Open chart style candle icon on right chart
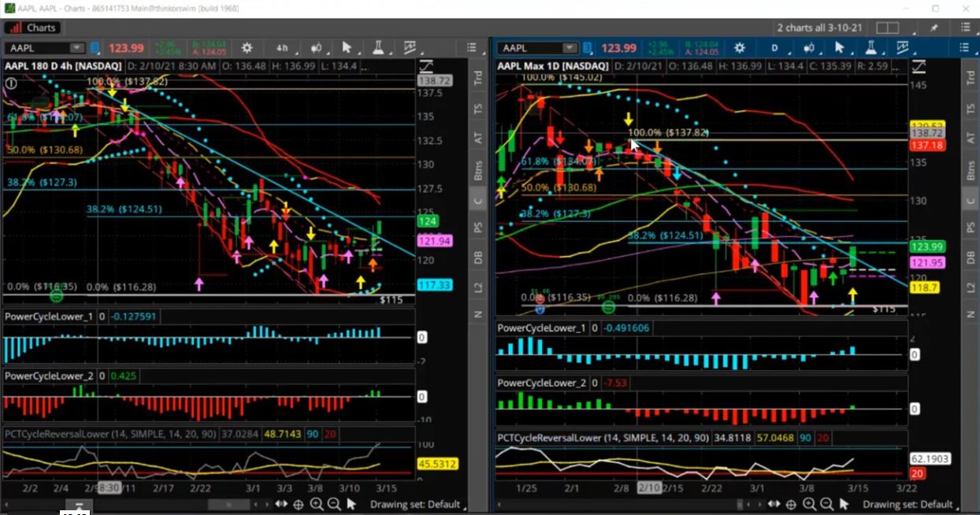 coord(809,48)
